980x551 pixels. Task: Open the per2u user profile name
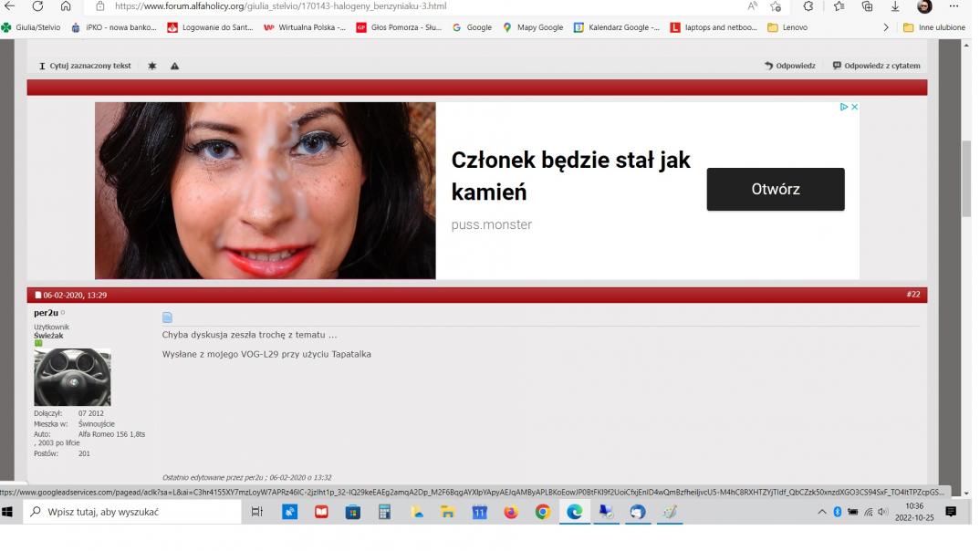[x=46, y=313]
